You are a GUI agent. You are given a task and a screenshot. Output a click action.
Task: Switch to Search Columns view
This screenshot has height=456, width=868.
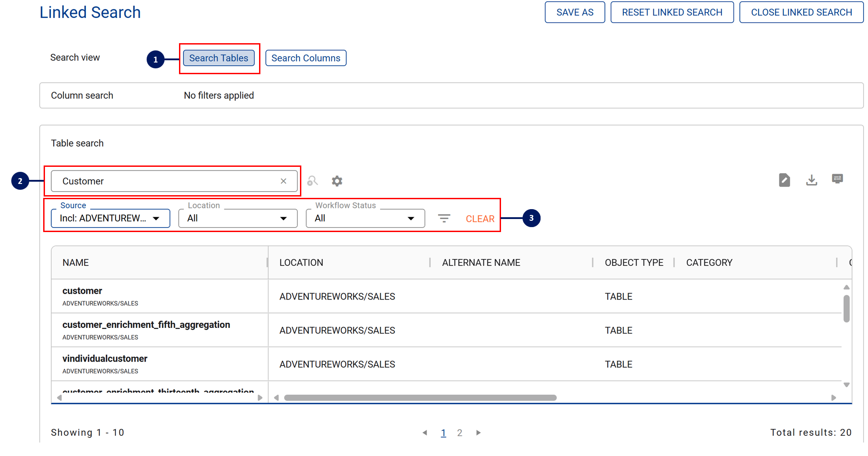tap(306, 58)
